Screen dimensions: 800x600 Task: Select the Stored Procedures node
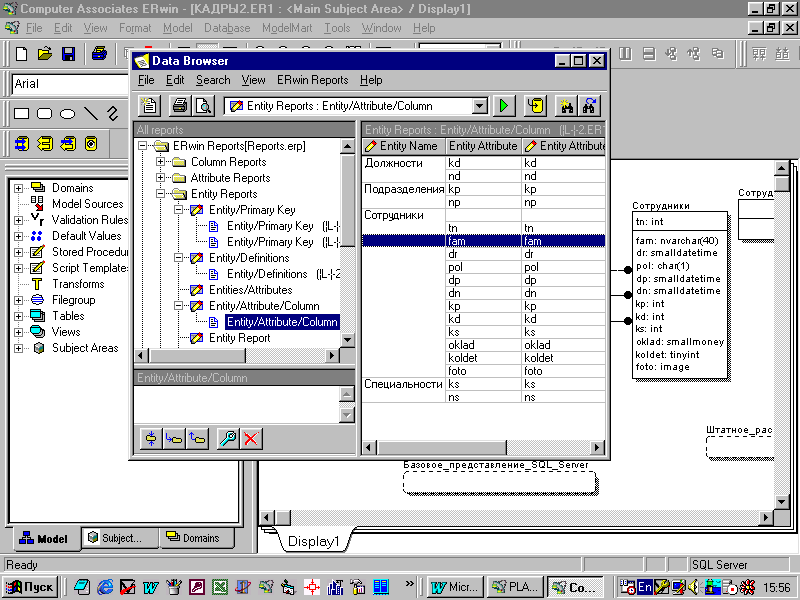(90, 252)
